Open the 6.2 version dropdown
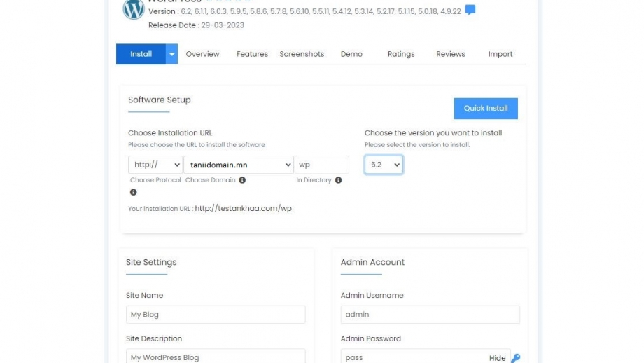Screen dimensions: 644x363 tap(384, 165)
